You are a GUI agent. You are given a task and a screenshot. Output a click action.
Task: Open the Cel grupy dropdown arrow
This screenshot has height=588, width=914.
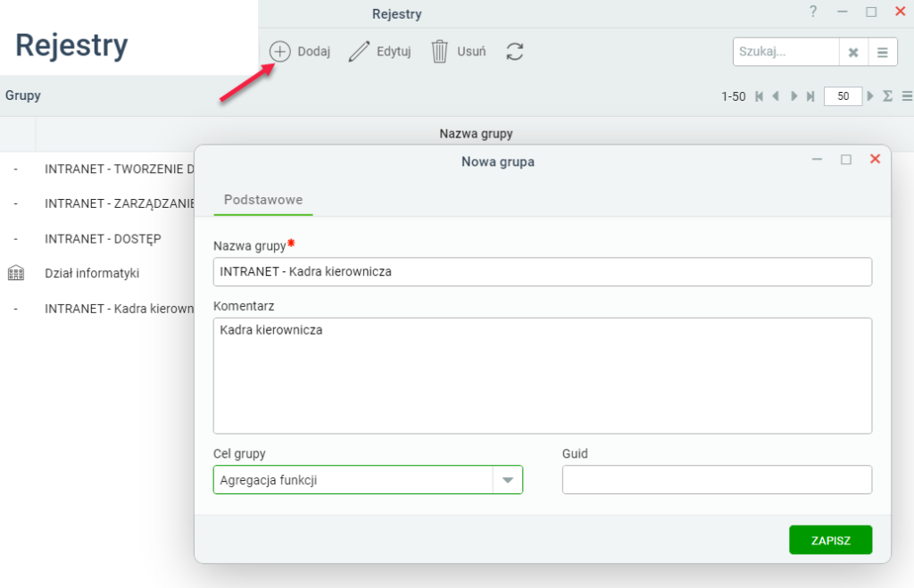pyautogui.click(x=508, y=480)
